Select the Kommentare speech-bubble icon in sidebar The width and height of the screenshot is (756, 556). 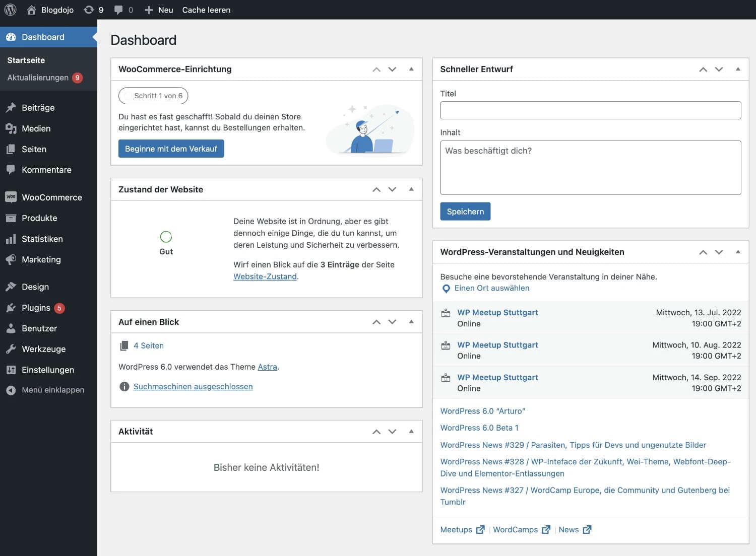pyautogui.click(x=11, y=170)
